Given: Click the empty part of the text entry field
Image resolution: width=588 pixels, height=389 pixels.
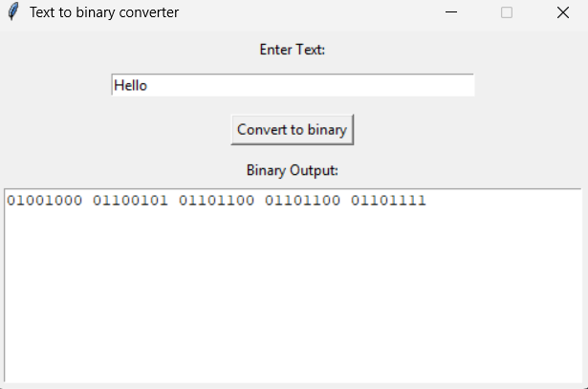Looking at the screenshot, I should tap(316, 85).
